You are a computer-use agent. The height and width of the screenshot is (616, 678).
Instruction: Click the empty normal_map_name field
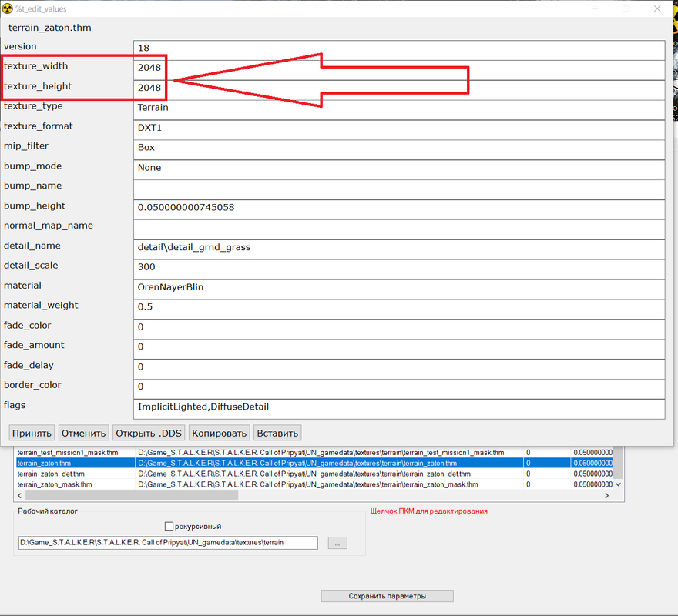pyautogui.click(x=399, y=229)
